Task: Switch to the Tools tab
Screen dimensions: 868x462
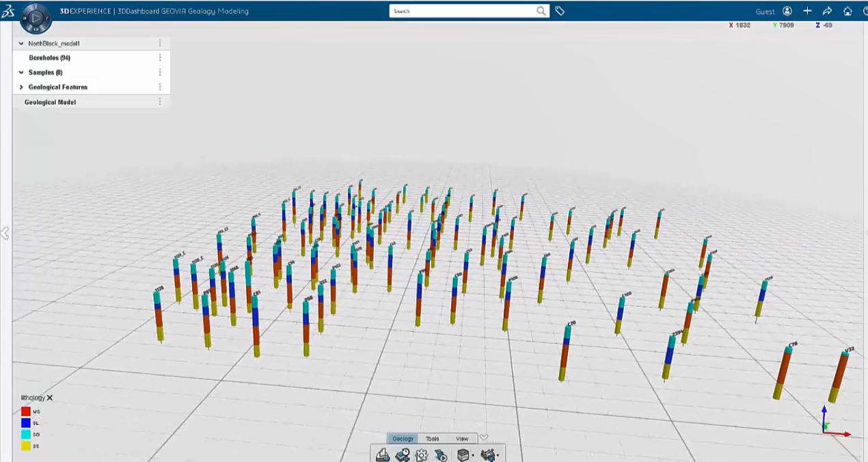Action: [432, 439]
